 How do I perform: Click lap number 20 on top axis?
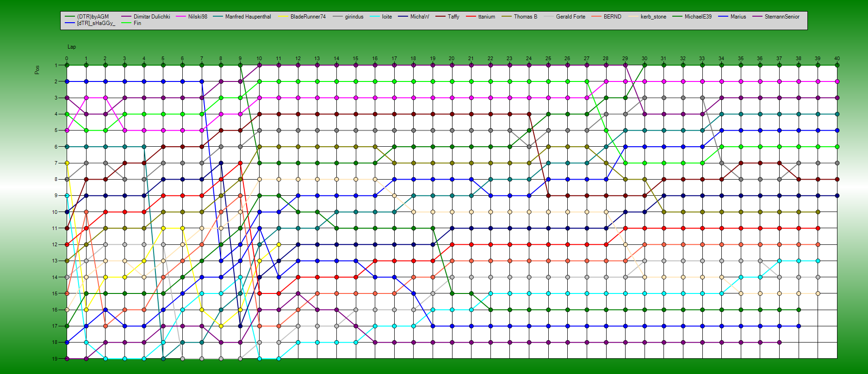click(x=452, y=59)
